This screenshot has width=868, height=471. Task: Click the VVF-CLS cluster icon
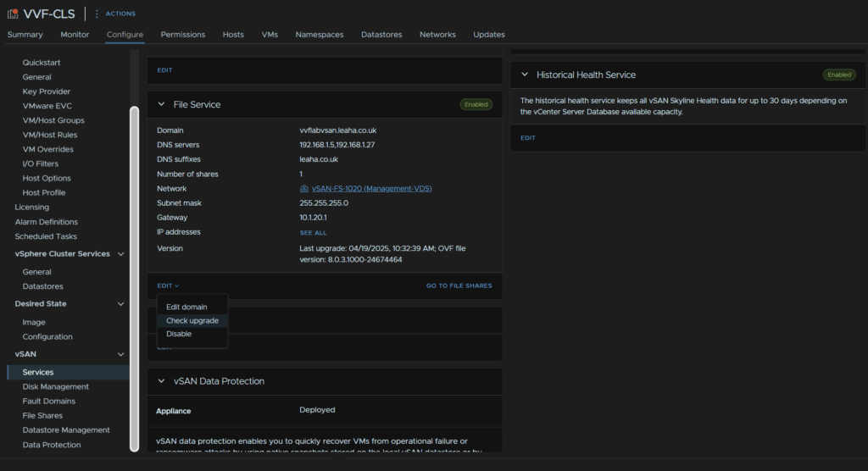pos(12,14)
